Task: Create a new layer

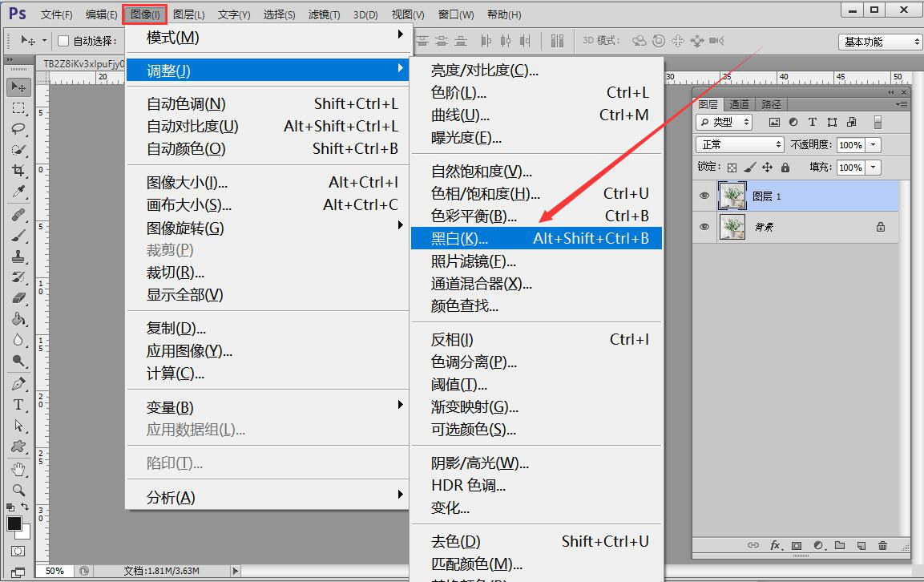Action: 861,545
